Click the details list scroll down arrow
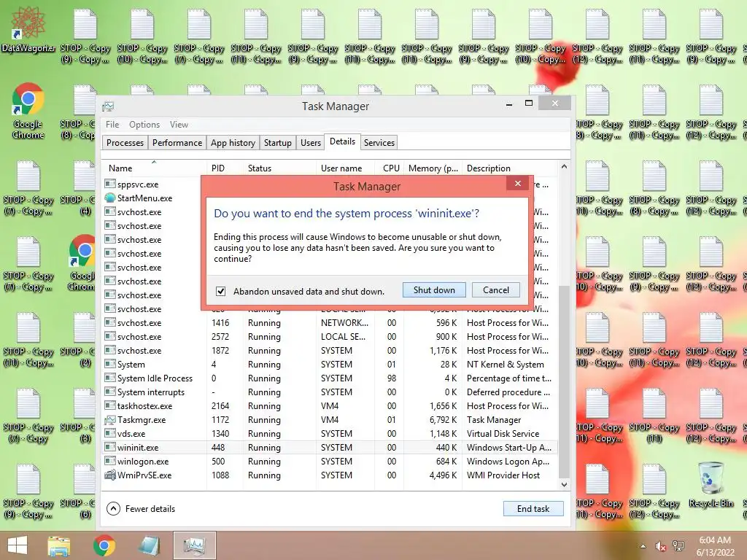Image resolution: width=747 pixels, height=560 pixels. click(564, 485)
